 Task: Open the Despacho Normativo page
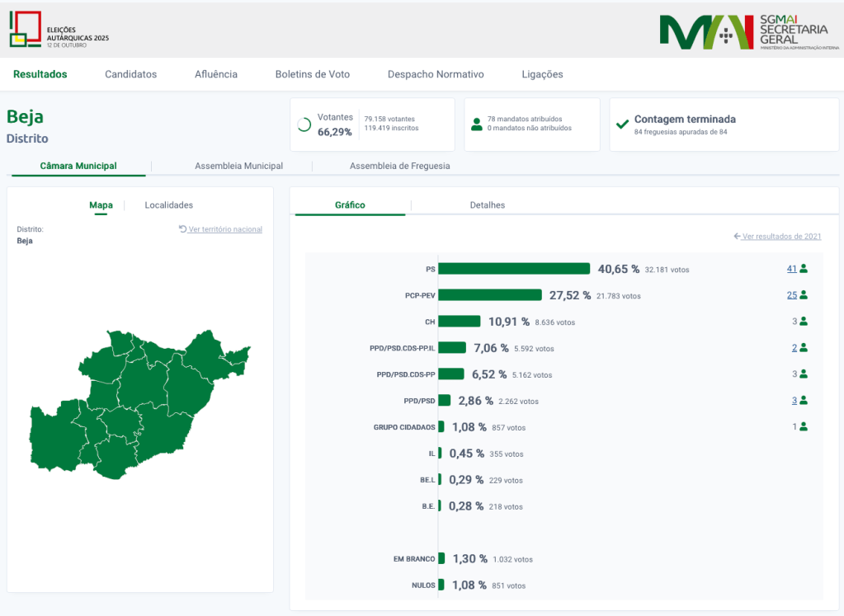[x=436, y=74]
